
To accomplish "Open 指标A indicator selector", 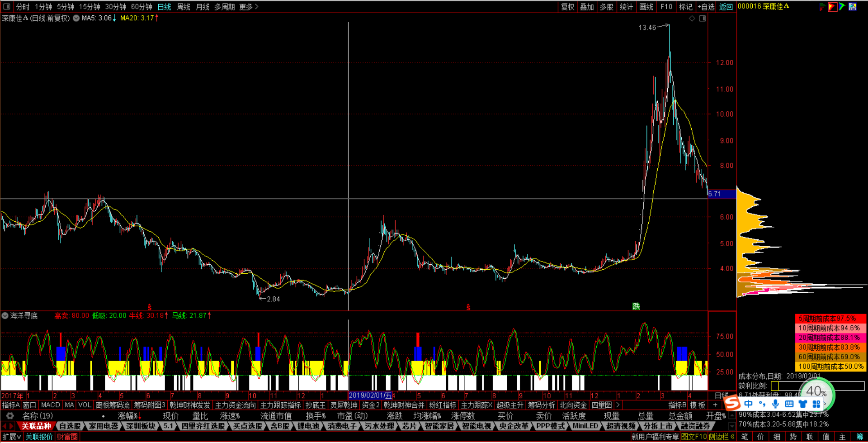I will coord(11,405).
